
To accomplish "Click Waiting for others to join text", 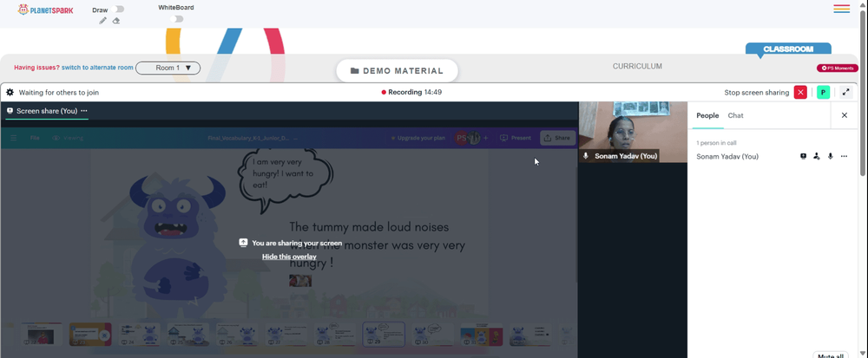I will coord(59,92).
